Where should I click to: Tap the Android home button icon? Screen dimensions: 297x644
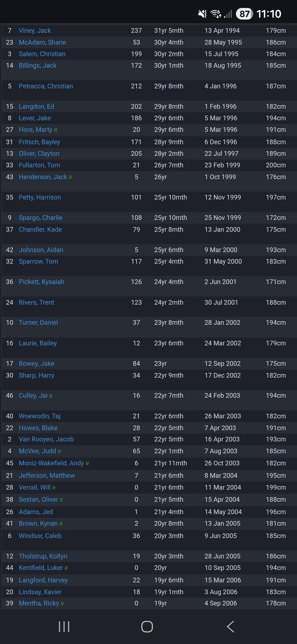click(147, 627)
